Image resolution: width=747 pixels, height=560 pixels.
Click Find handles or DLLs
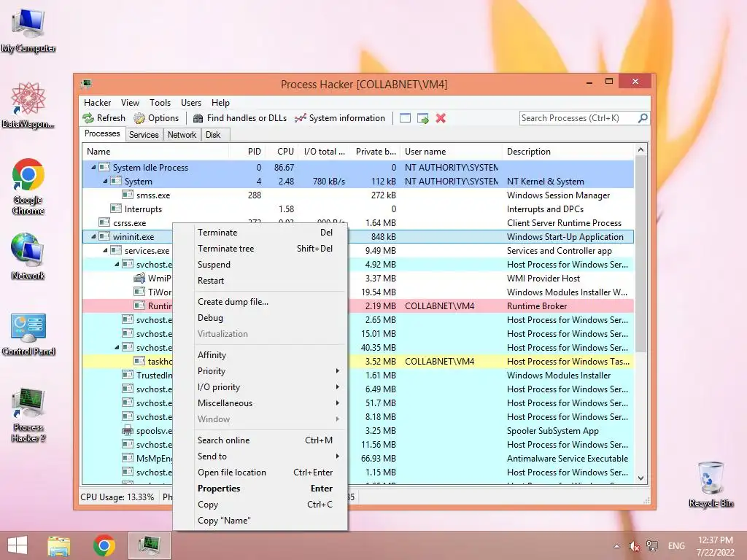pyautogui.click(x=239, y=118)
